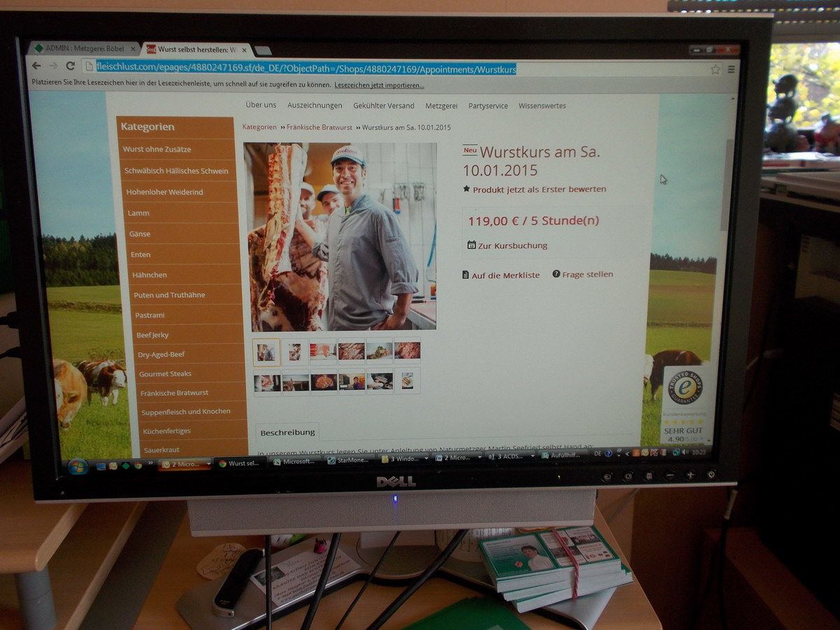
Task: Open the Auszeichnungen menu item
Action: pyautogui.click(x=315, y=106)
